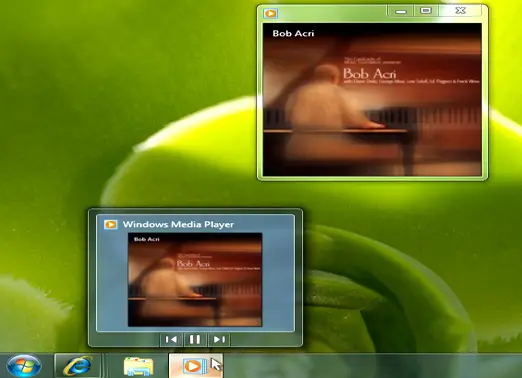Click the white 'Bob Acri' label in player window
522x378 pixels.
pos(293,33)
